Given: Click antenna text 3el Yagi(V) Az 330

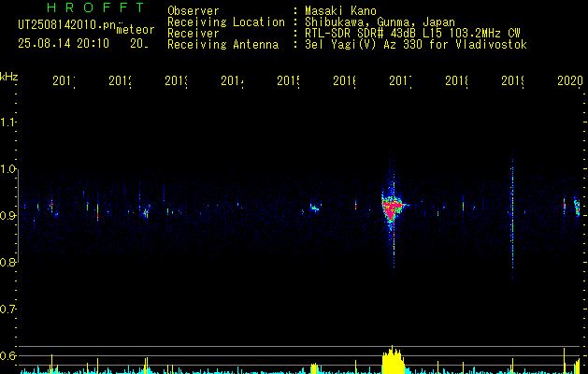Looking at the screenshot, I should coord(365,45).
